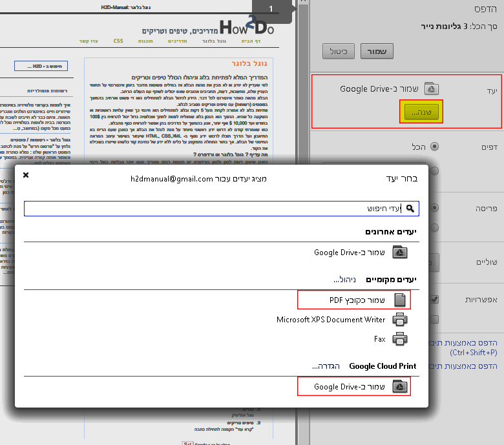This screenshot has height=445, width=504.
Task: Click the Google Drive icon in destination section
Action: pos(432,88)
